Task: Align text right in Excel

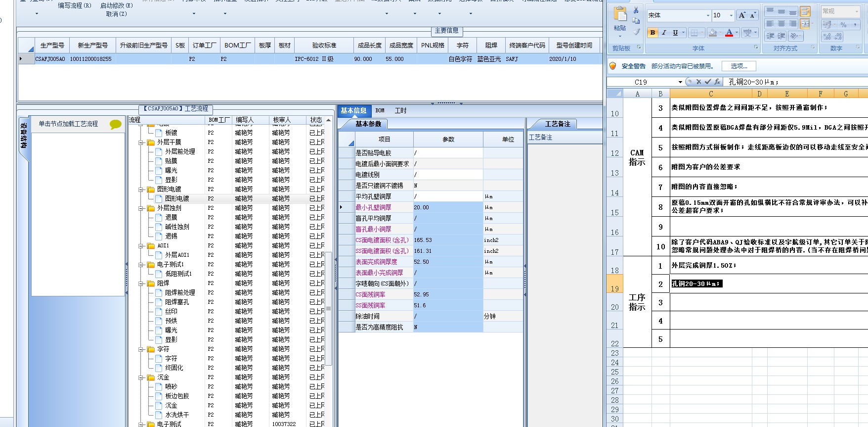Action: coord(793,23)
